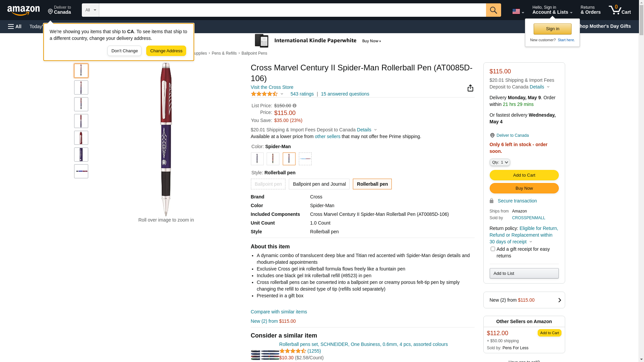
Task: Select the first pen color swatch
Action: click(x=257, y=159)
